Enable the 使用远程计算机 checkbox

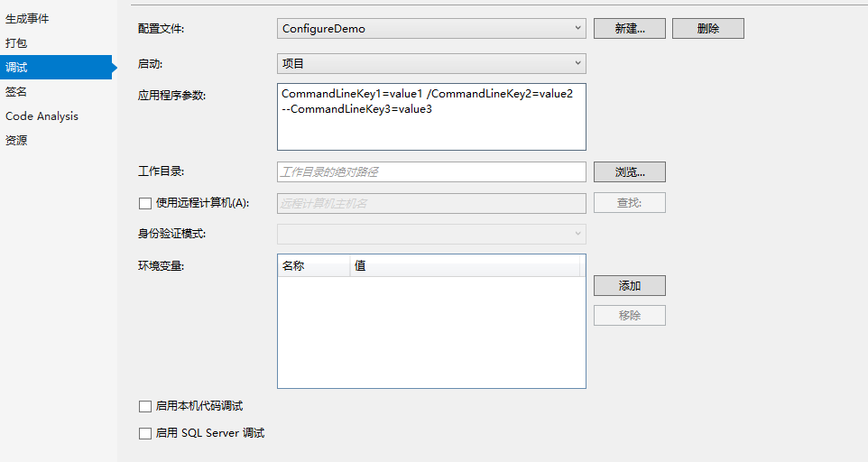(145, 204)
